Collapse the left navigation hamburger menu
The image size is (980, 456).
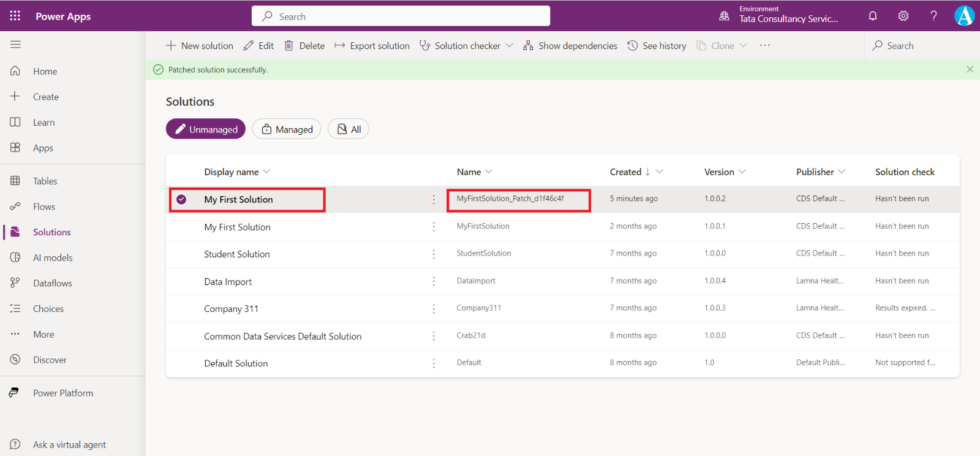(15, 44)
